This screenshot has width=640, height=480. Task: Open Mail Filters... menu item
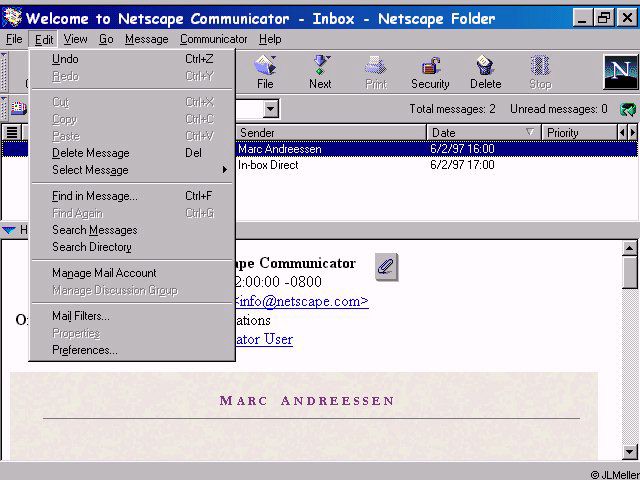132,316
